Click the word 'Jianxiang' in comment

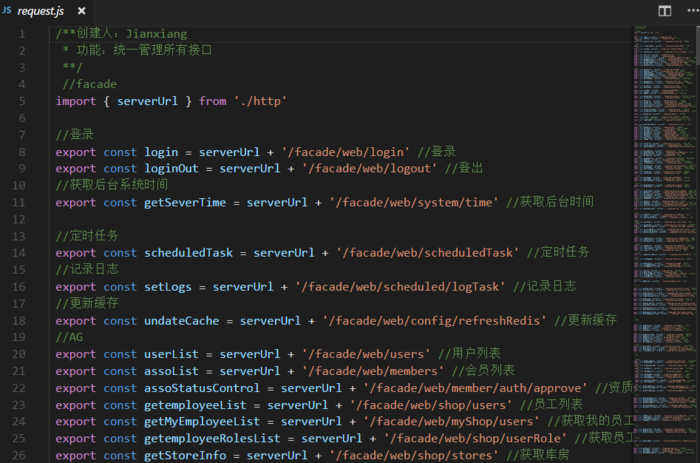(x=156, y=34)
